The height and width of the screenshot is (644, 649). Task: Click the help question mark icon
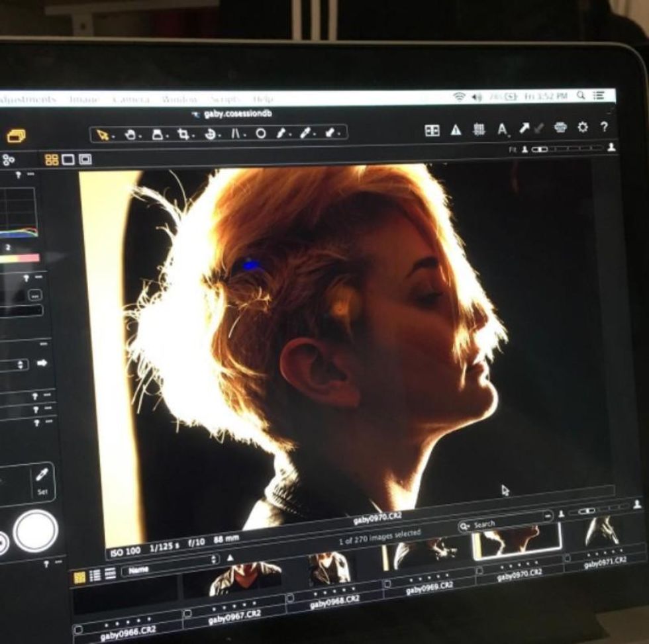tap(603, 126)
